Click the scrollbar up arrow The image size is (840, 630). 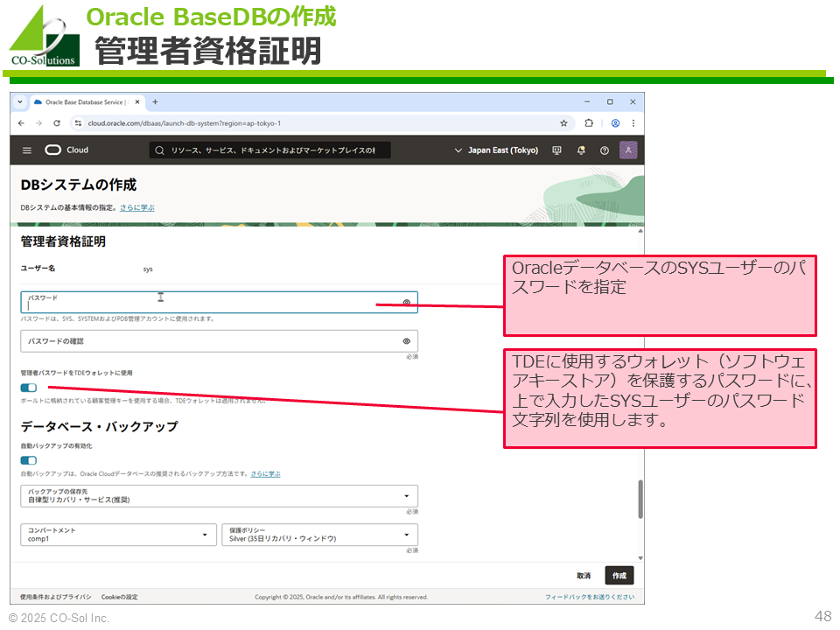click(x=640, y=231)
